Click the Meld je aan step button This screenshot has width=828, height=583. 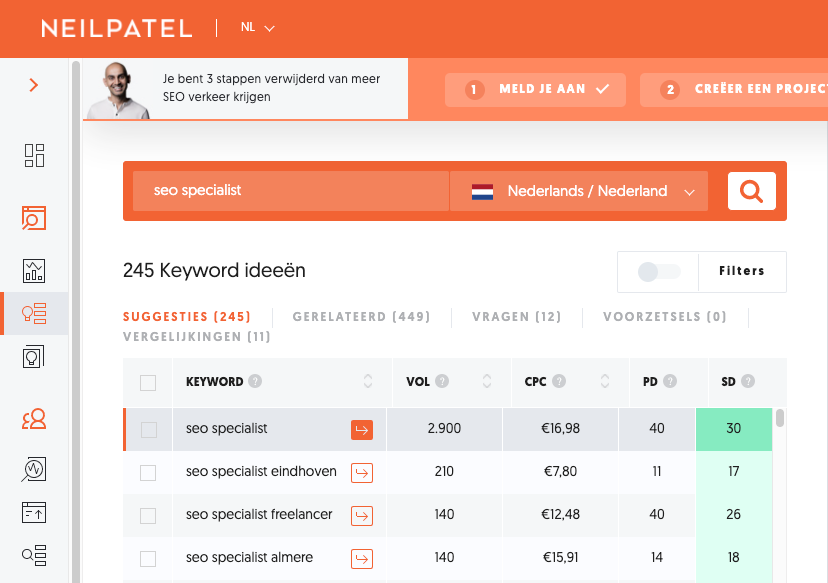click(x=535, y=89)
